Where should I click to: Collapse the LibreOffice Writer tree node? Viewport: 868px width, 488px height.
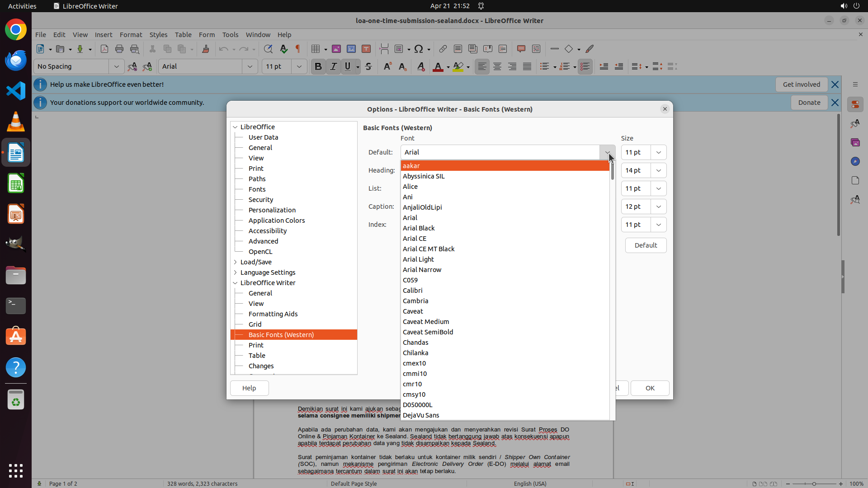(x=235, y=283)
